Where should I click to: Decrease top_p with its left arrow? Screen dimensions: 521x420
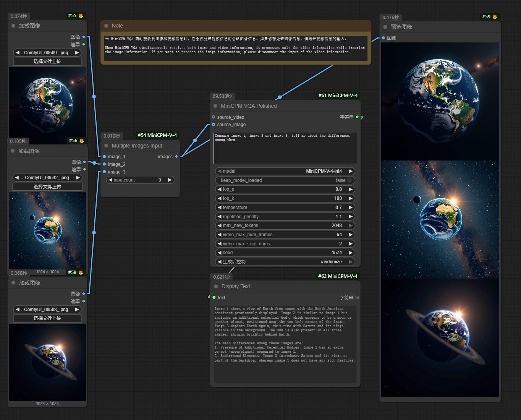(x=219, y=189)
